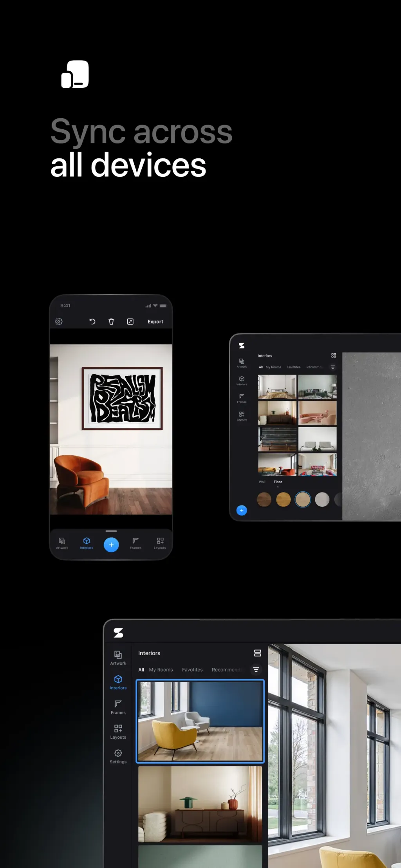
Task: Click the S logo on the tablet
Action: [242, 346]
